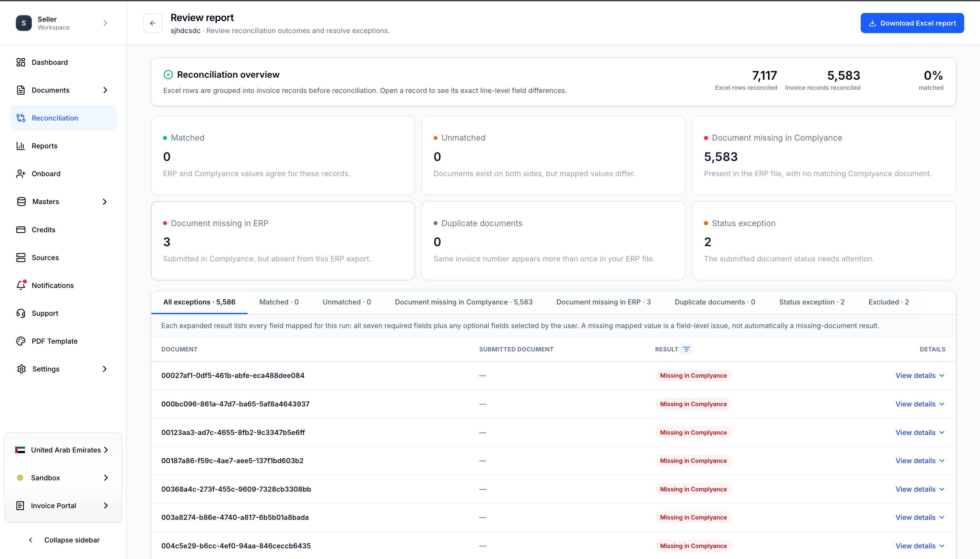Image resolution: width=980 pixels, height=559 pixels.
Task: Open the filter icon next to RESULT
Action: (686, 349)
